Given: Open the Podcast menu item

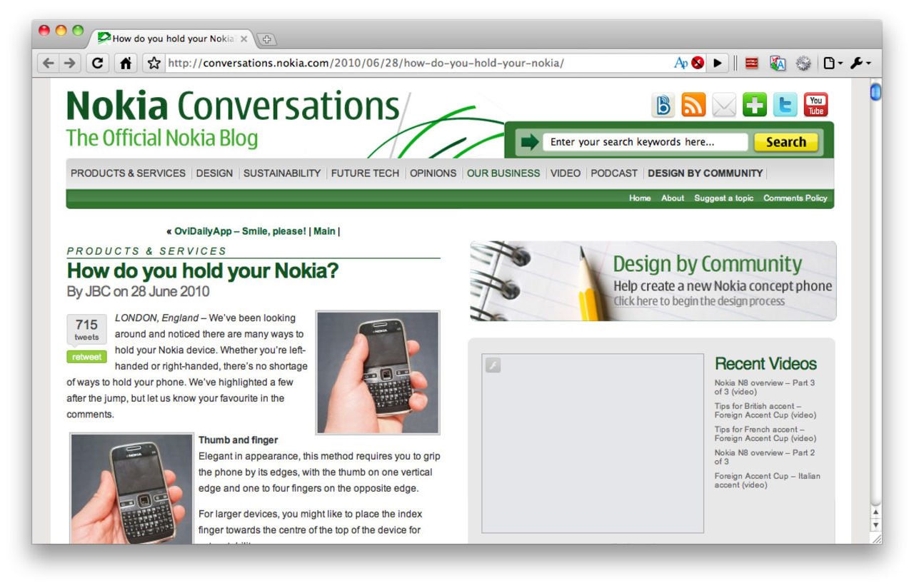Looking at the screenshot, I should pos(614,173).
